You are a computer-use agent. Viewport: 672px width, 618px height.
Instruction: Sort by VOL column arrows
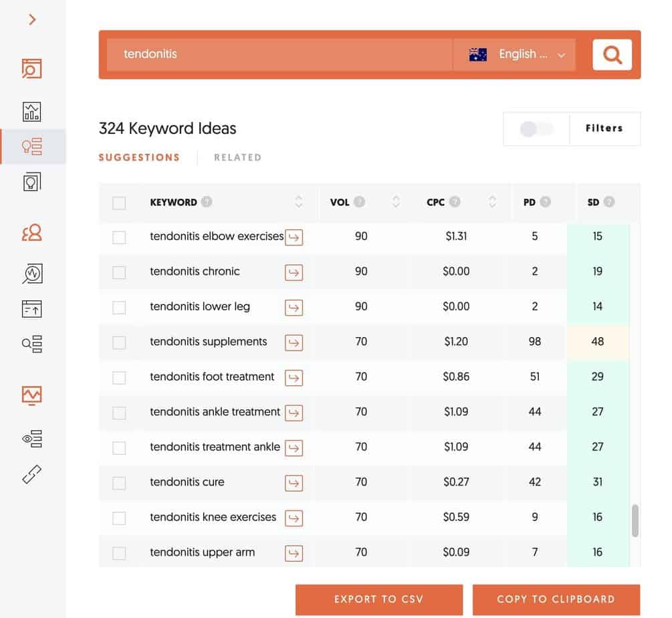coord(396,202)
